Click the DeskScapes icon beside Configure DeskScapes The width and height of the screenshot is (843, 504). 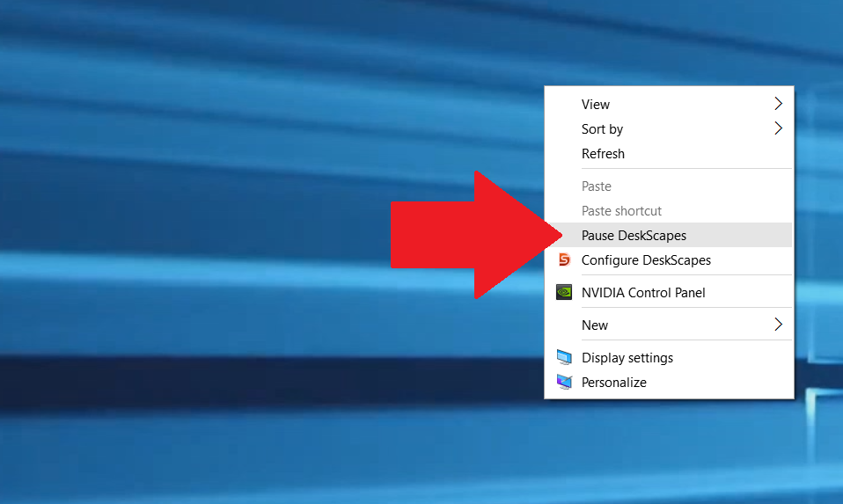tap(564, 260)
